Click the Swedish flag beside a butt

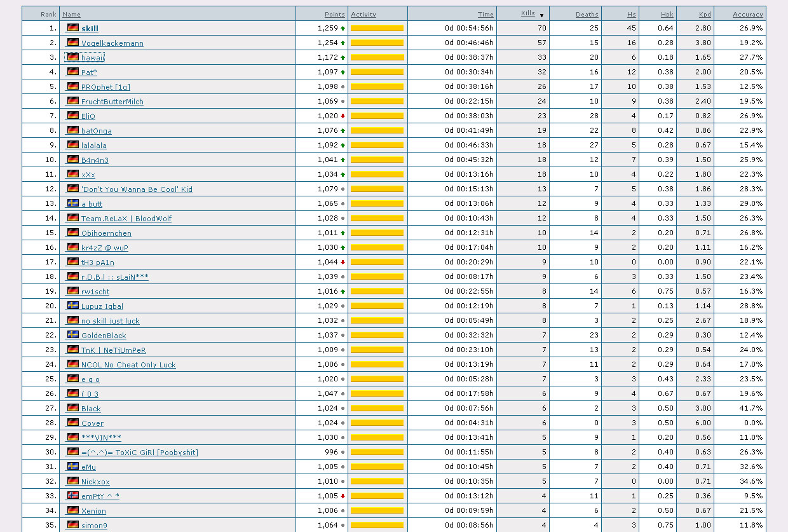point(73,203)
